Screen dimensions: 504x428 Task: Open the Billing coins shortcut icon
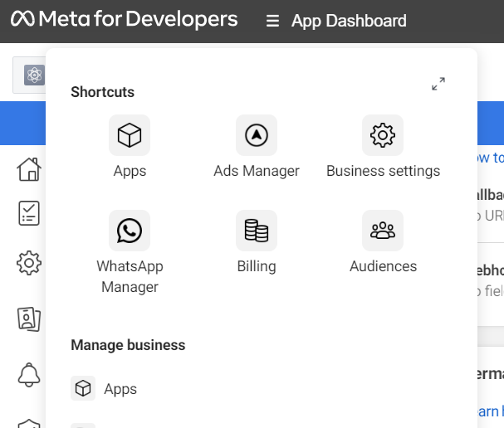pos(257,231)
